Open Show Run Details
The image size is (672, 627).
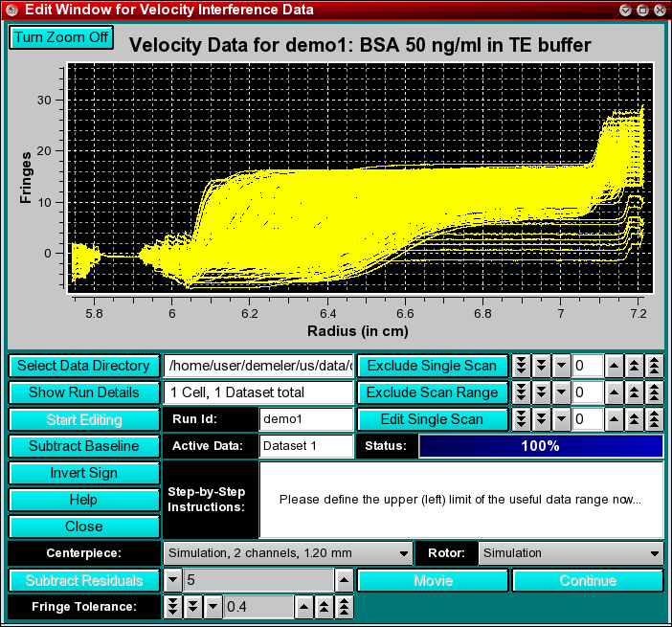83,392
